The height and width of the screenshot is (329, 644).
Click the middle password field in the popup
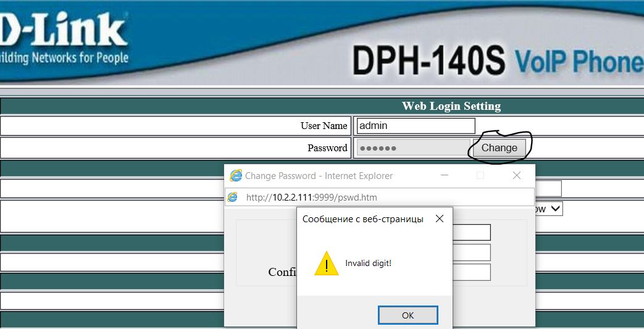[x=472, y=252]
